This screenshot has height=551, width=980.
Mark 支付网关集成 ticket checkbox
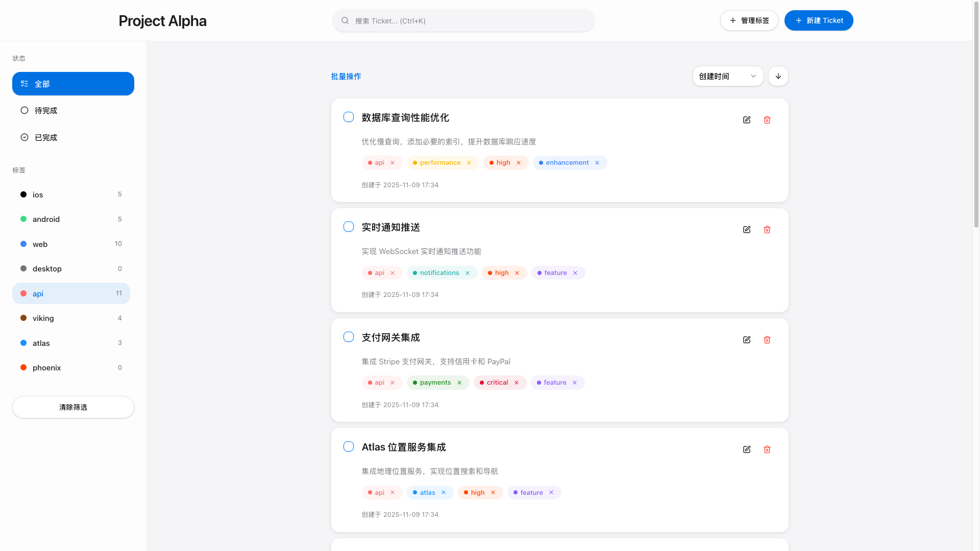[349, 337]
